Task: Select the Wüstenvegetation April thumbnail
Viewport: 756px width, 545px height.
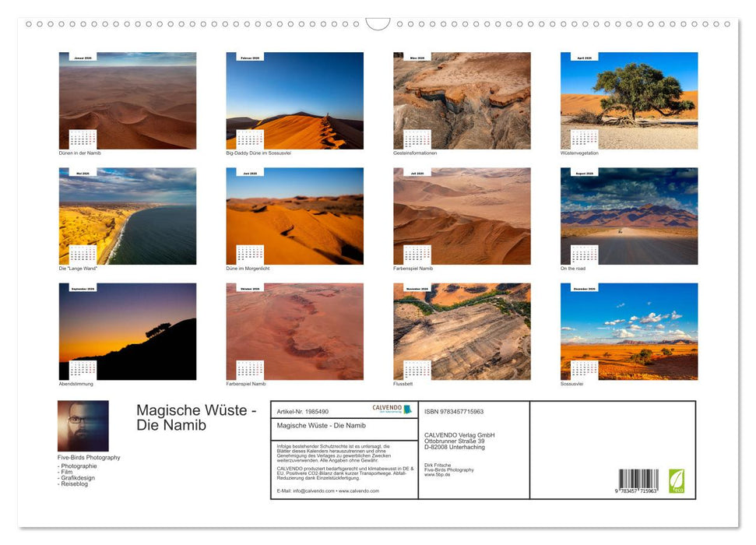Action: (628, 100)
